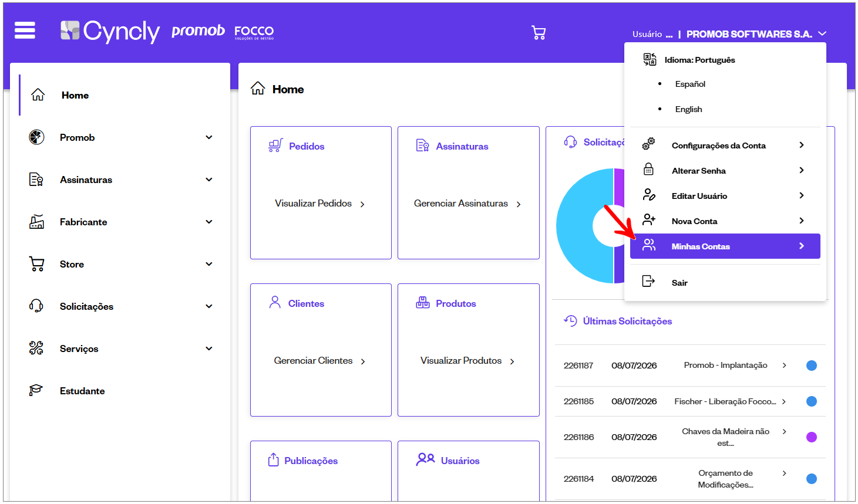Click the language translate icon
858x504 pixels.
click(650, 59)
